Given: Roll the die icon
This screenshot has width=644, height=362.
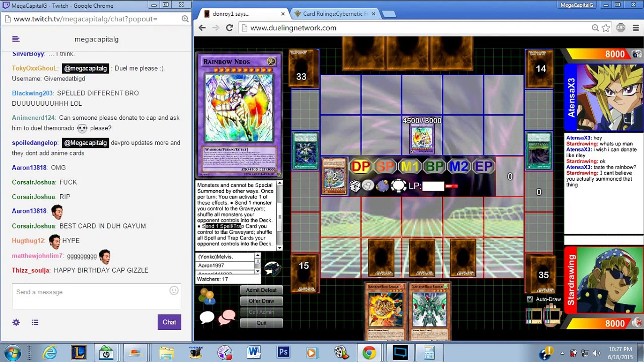Looking at the screenshot, I should [355, 186].
